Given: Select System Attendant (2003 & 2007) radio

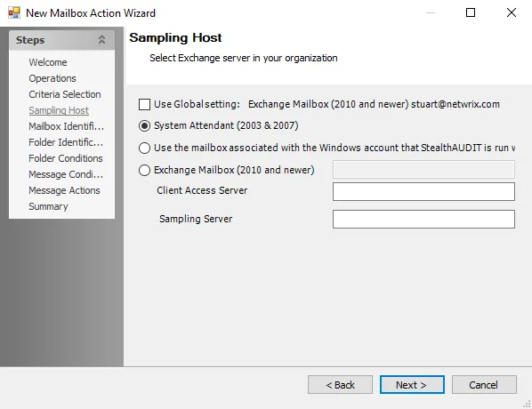Looking at the screenshot, I should click(144, 126).
